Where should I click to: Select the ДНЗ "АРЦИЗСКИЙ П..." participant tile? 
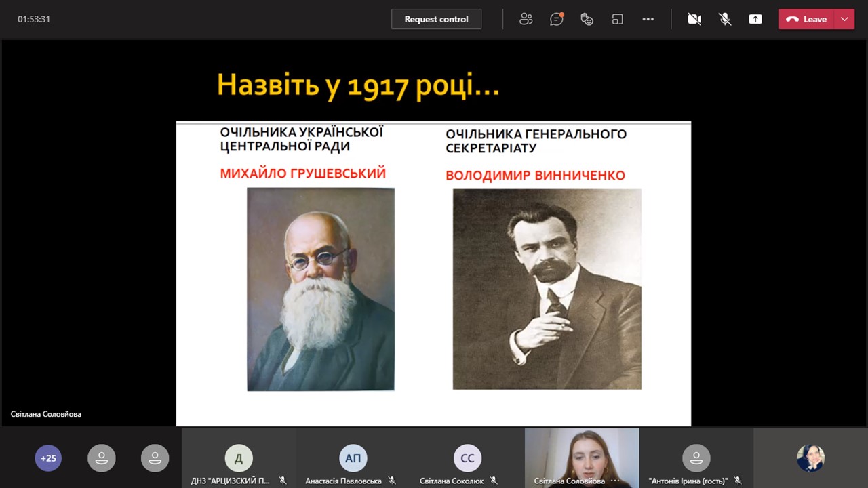click(x=239, y=458)
